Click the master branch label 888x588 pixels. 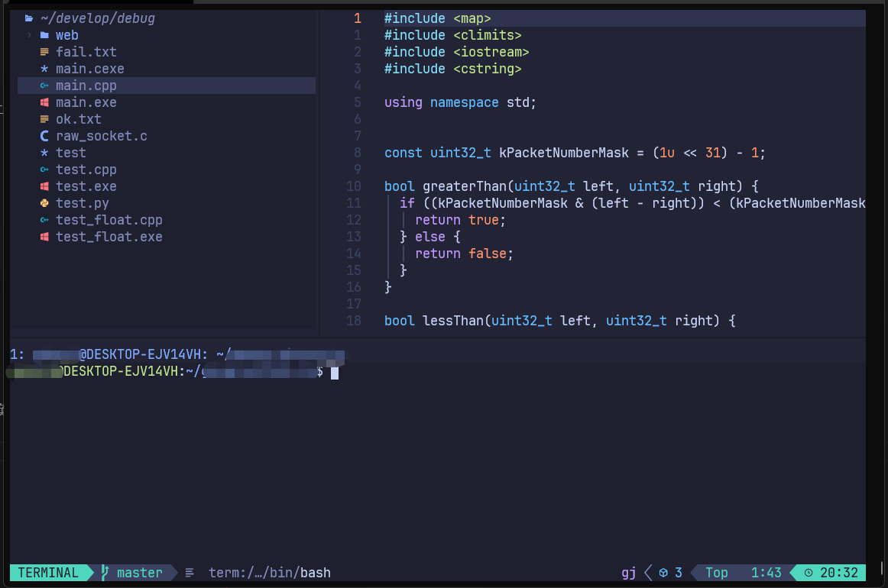[139, 573]
